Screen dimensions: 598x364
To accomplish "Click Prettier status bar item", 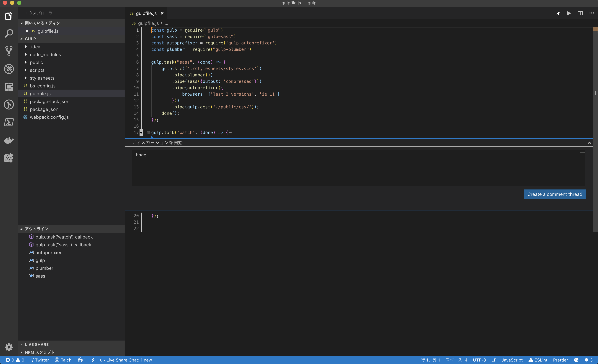I will [560, 360].
